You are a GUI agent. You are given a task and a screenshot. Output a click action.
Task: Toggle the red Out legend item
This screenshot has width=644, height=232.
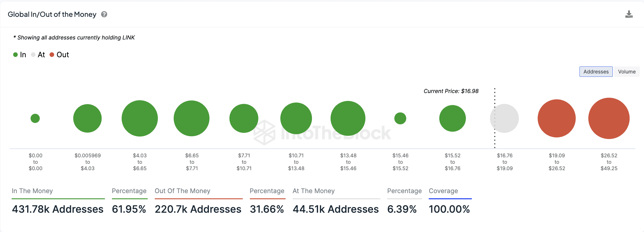pyautogui.click(x=59, y=55)
